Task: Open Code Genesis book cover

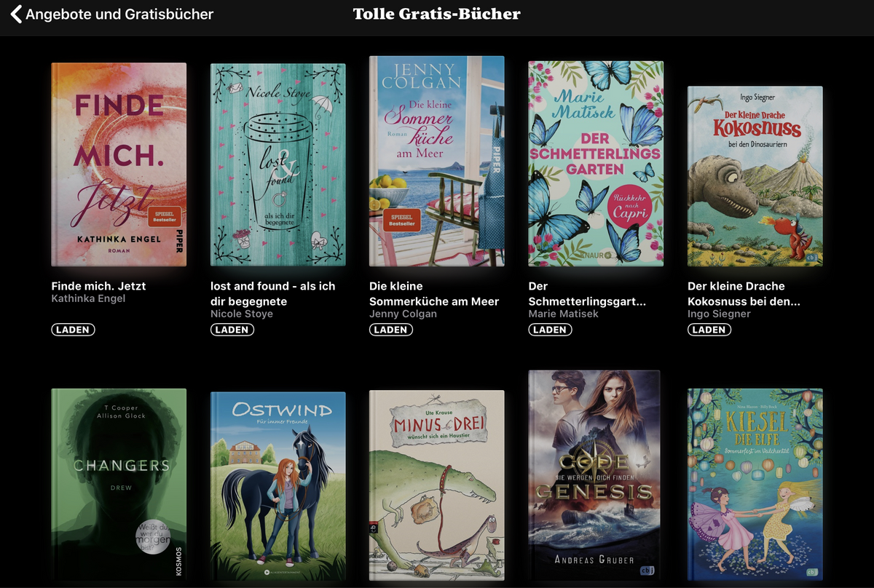Action: (x=594, y=475)
